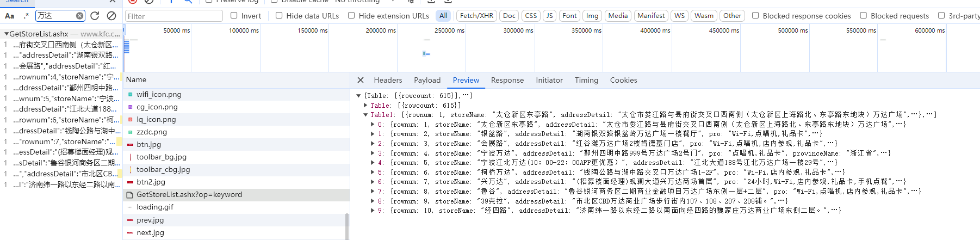Toggle match case (Aa) in search

(10, 16)
